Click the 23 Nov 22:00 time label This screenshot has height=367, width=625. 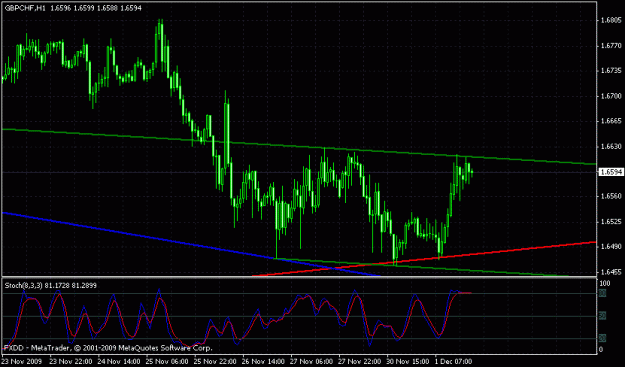(x=71, y=362)
